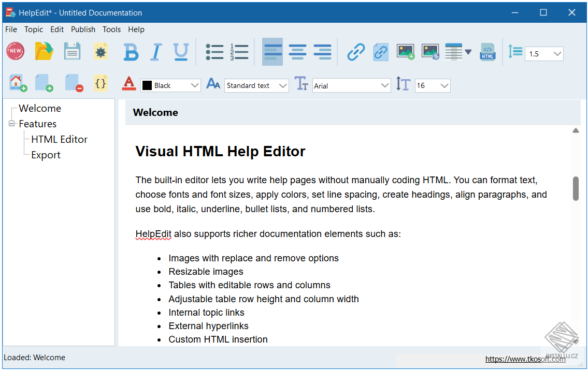
Task: Insert an internal topic link icon
Action: coord(381,52)
